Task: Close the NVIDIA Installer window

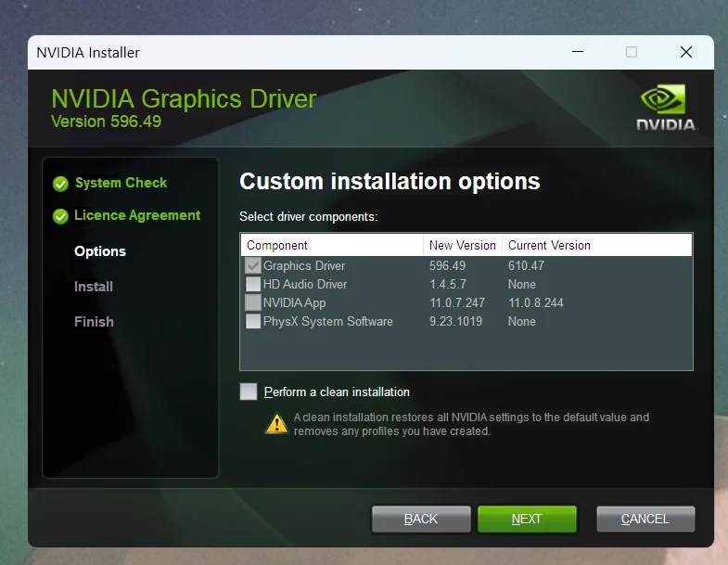Action: 686,52
